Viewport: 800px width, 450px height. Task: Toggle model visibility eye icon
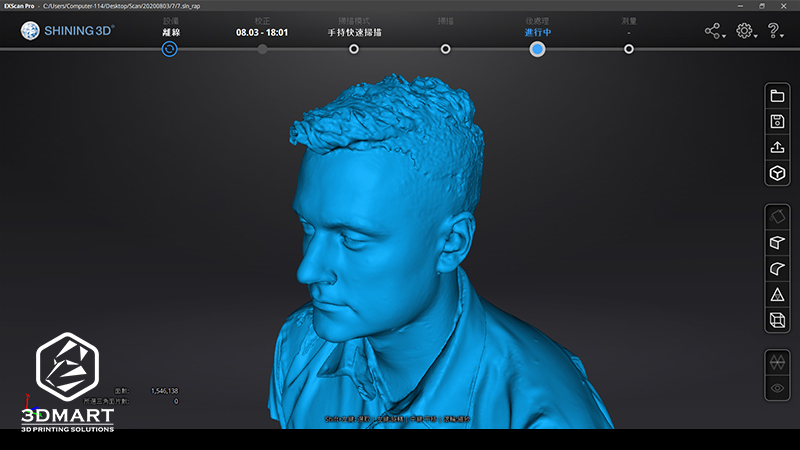[x=776, y=388]
